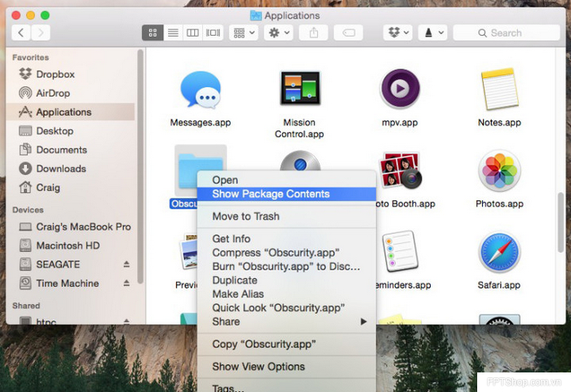Select the Photos.app icon
Image resolution: width=571 pixels, height=392 pixels.
point(499,170)
